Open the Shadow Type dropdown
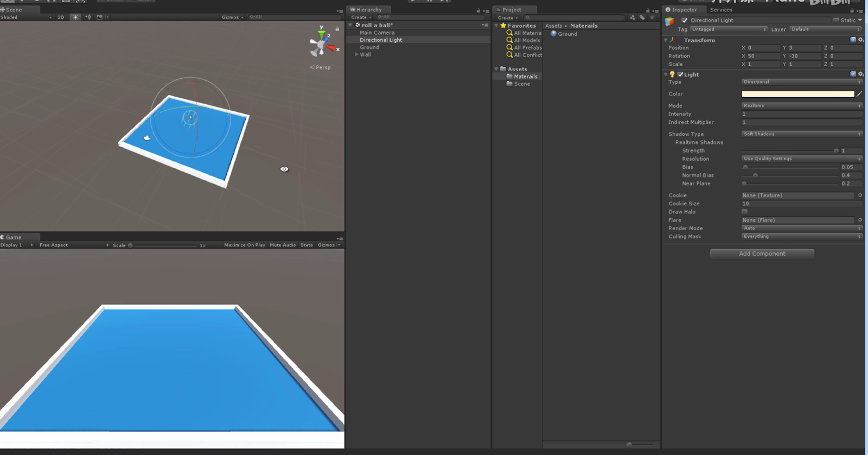Image resolution: width=868 pixels, height=455 pixels. tap(801, 134)
